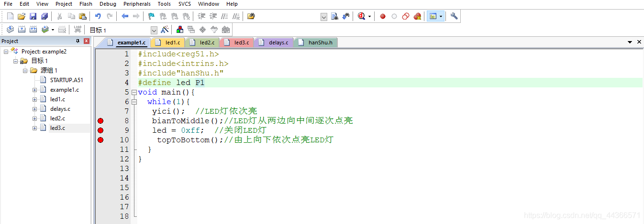The height and width of the screenshot is (224, 644).
Task: Collapse the 源组 1 group
Action: [x=25, y=71]
